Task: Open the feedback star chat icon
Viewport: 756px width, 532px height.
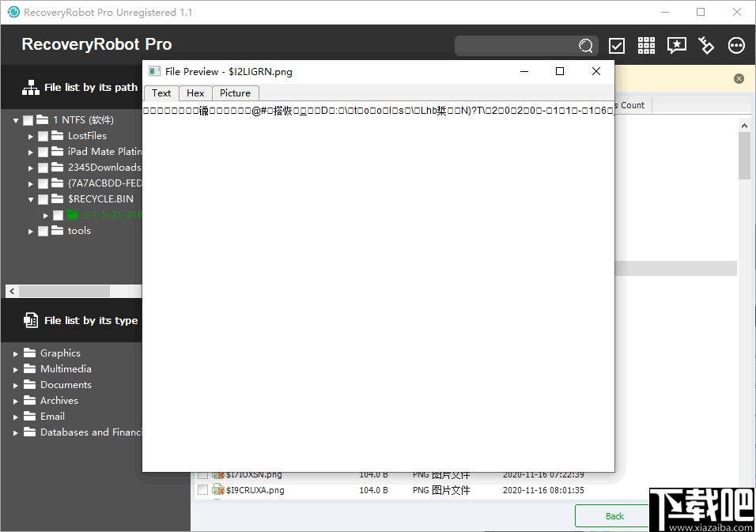Action: point(676,46)
